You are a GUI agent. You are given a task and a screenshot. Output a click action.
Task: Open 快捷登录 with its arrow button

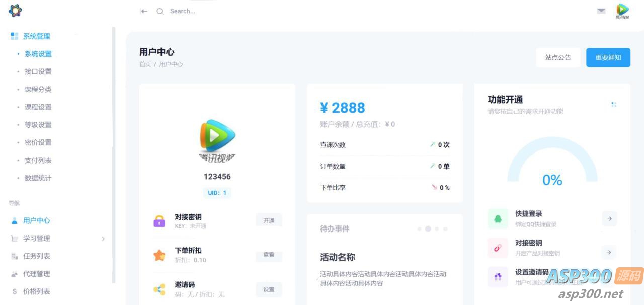[609, 219]
